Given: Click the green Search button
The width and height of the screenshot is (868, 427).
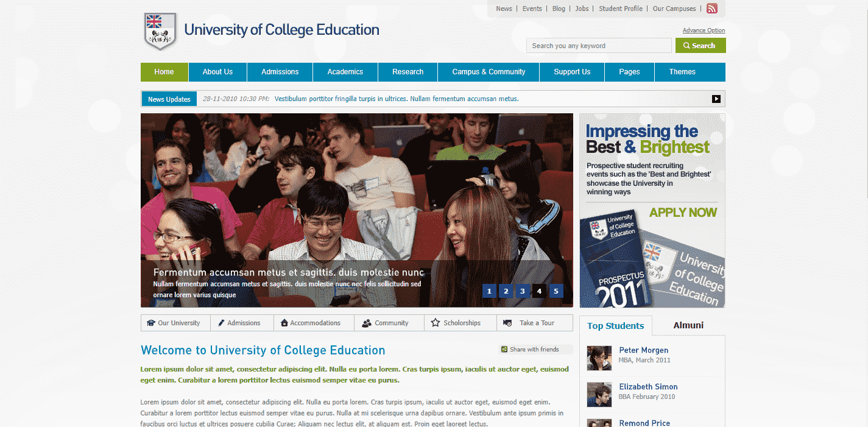Looking at the screenshot, I should click(700, 46).
